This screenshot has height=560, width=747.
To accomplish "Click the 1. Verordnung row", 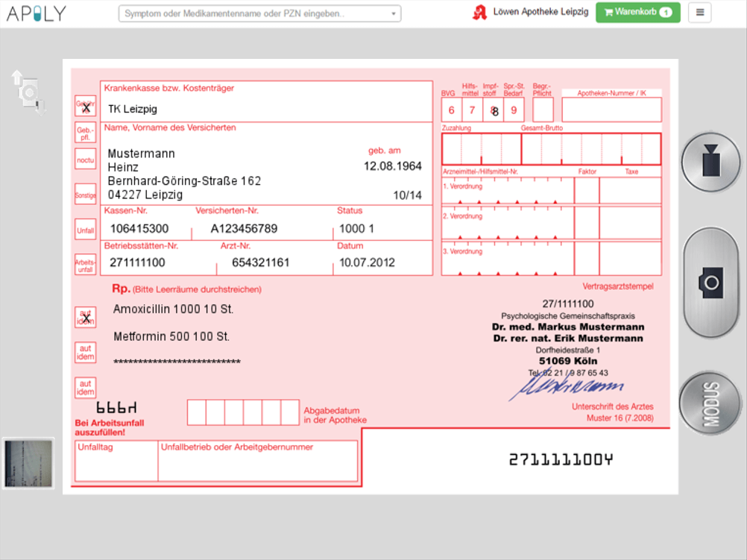I will tap(551, 191).
